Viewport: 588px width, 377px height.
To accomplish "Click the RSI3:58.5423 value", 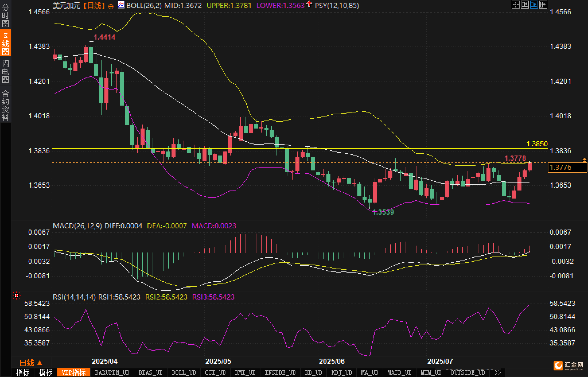I will [213, 297].
